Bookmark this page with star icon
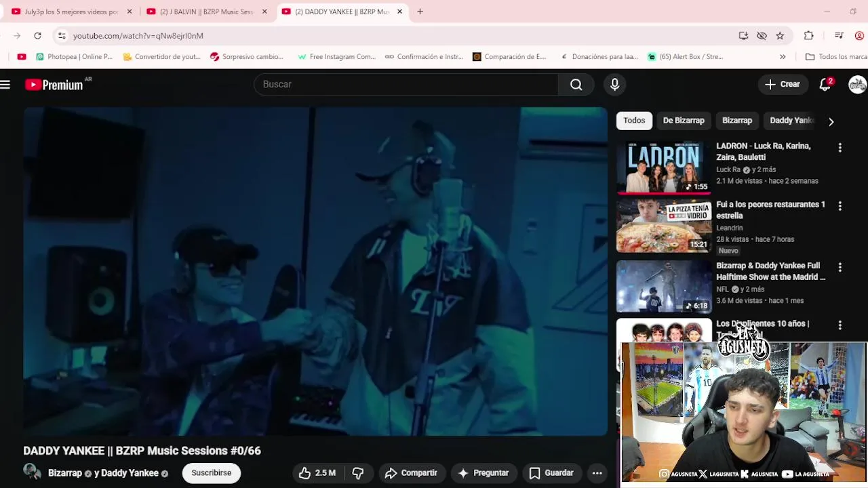 780,36
